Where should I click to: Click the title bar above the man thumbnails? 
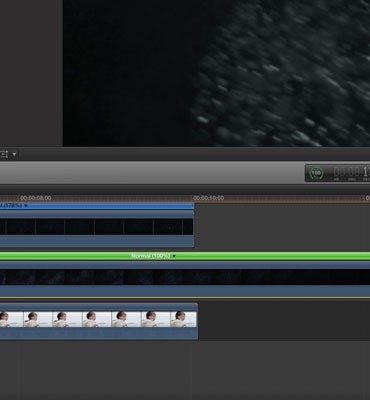pyautogui.click(x=99, y=307)
